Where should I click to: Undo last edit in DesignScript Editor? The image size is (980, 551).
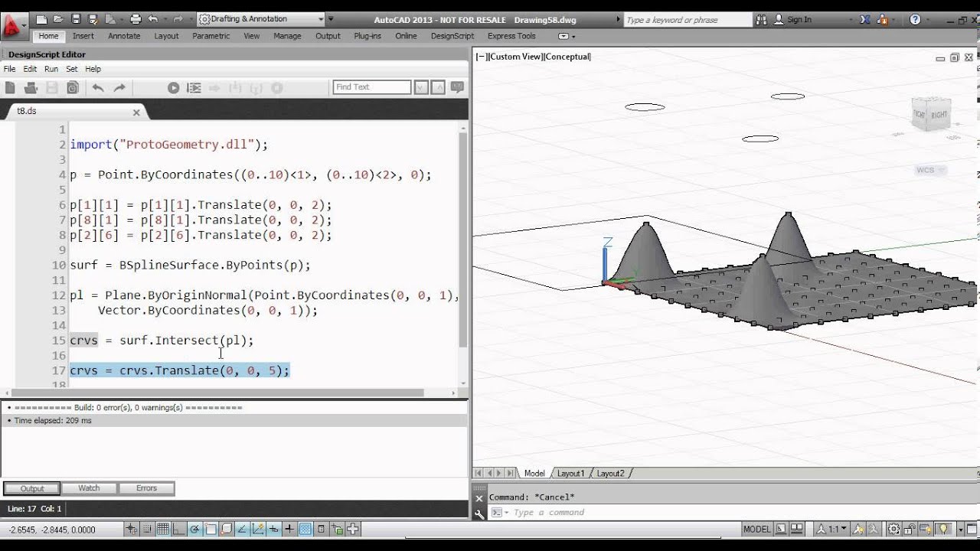click(98, 88)
